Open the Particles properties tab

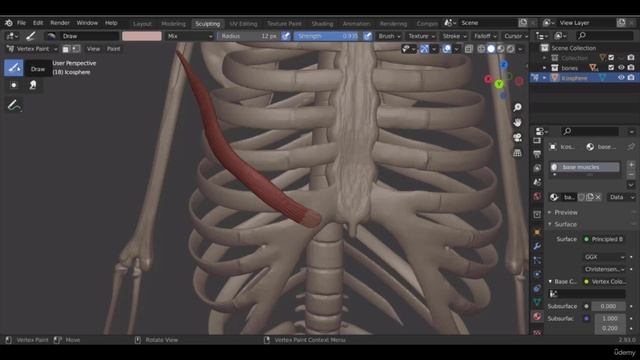point(537,260)
